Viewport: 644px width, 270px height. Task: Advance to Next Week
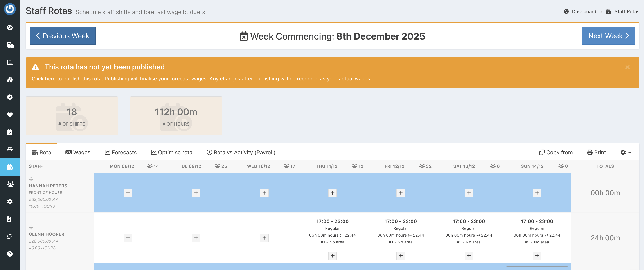tap(608, 36)
